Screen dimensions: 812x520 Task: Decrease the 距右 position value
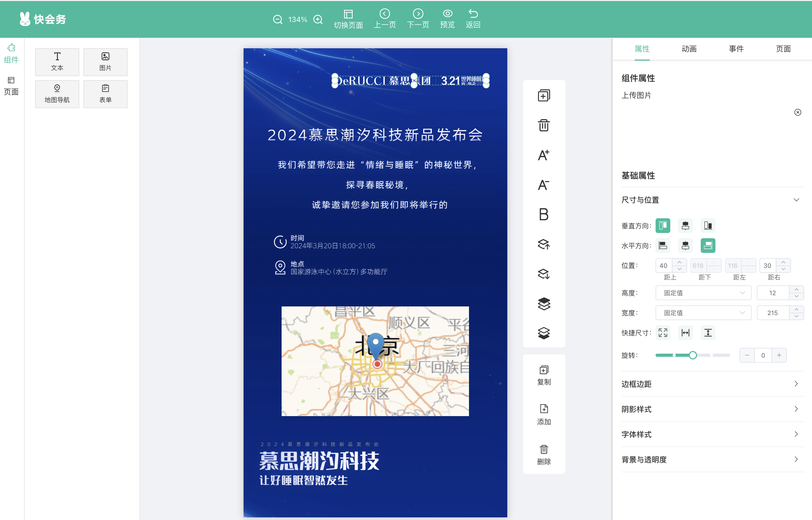coord(783,269)
